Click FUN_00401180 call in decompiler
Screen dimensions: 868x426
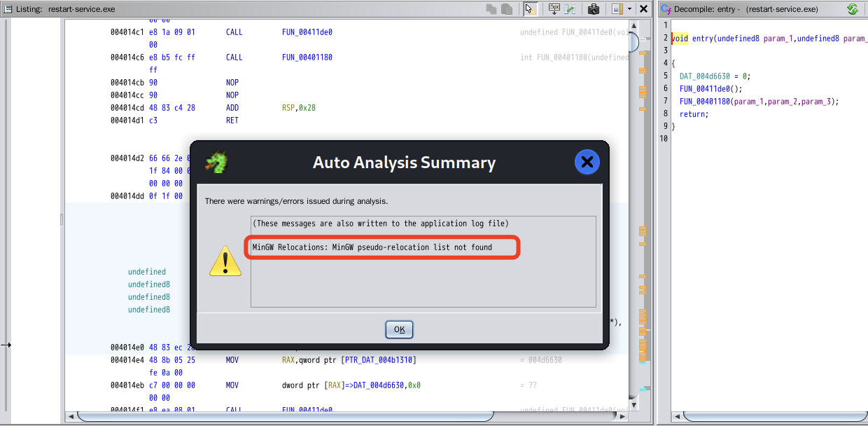click(704, 102)
